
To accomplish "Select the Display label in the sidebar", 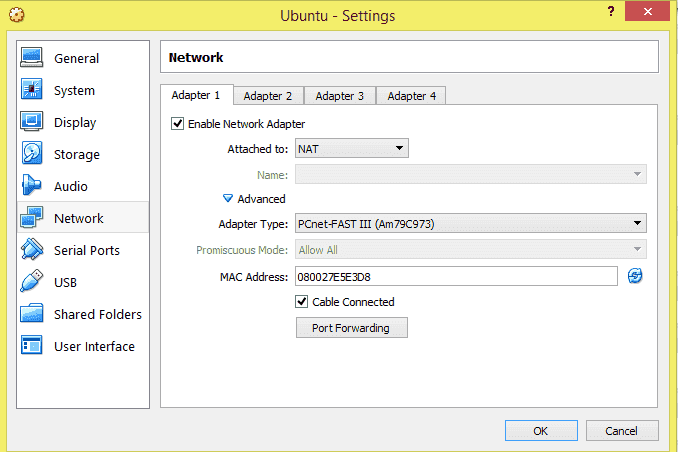I will 75,123.
